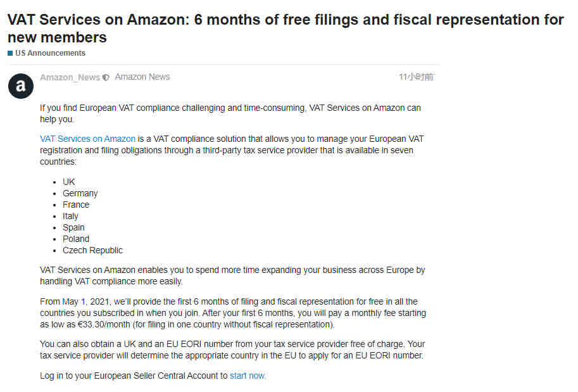This screenshot has width=578, height=392.
Task: Click the Poland list item
Action: (x=76, y=239)
